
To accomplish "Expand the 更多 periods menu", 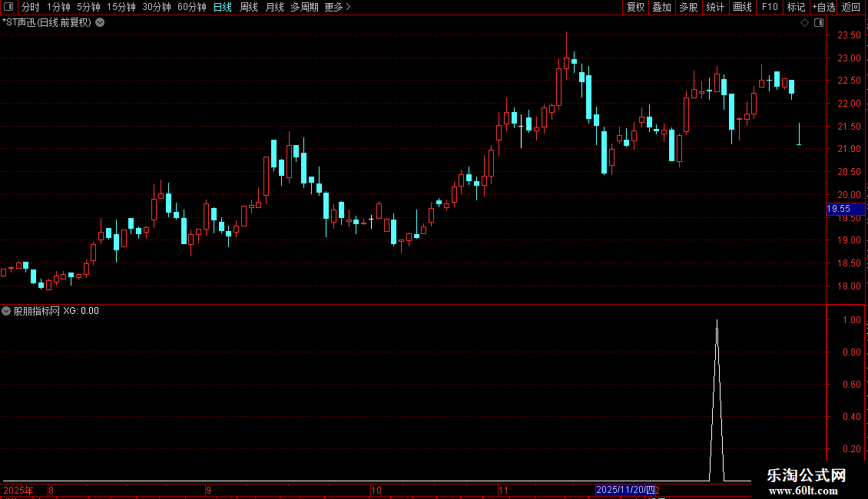I will coord(338,7).
